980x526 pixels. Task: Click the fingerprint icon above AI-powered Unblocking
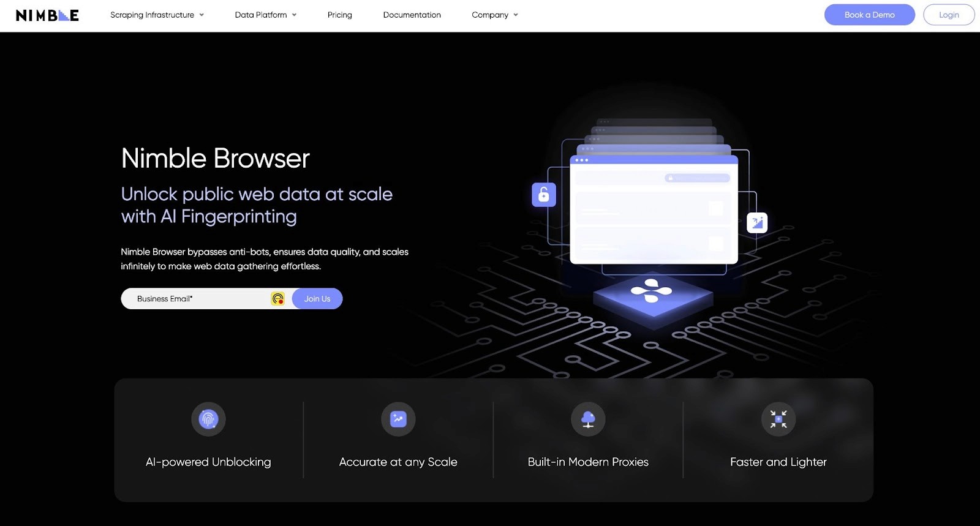[x=208, y=419]
